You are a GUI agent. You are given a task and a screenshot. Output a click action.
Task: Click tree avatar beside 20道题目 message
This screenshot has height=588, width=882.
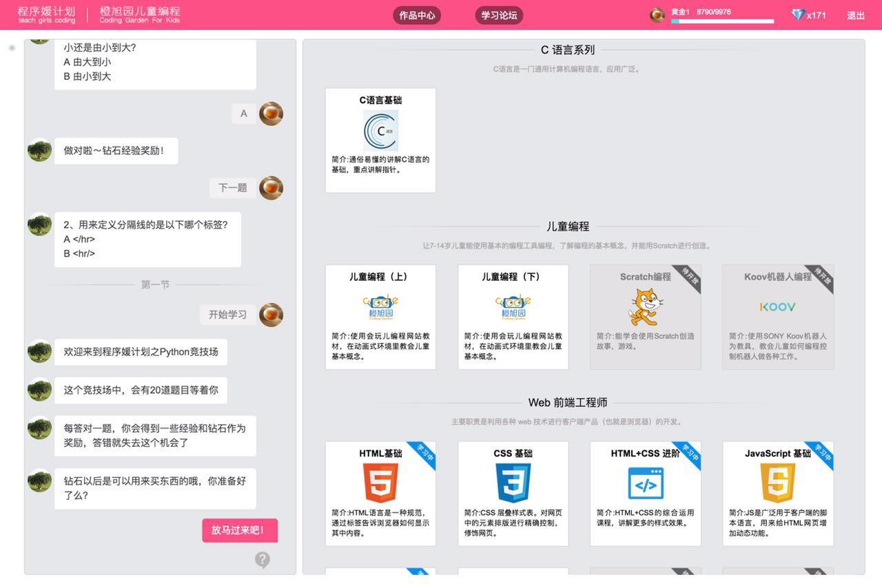pos(39,390)
